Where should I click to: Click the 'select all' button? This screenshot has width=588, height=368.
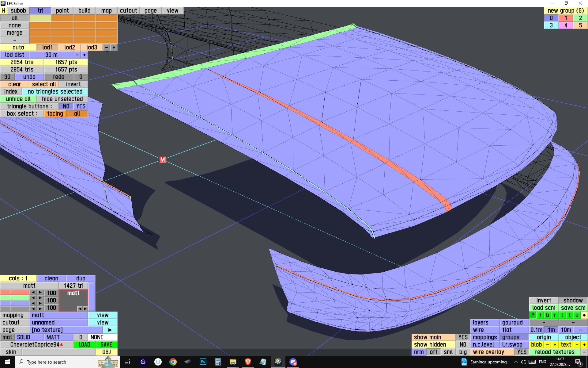tap(44, 84)
